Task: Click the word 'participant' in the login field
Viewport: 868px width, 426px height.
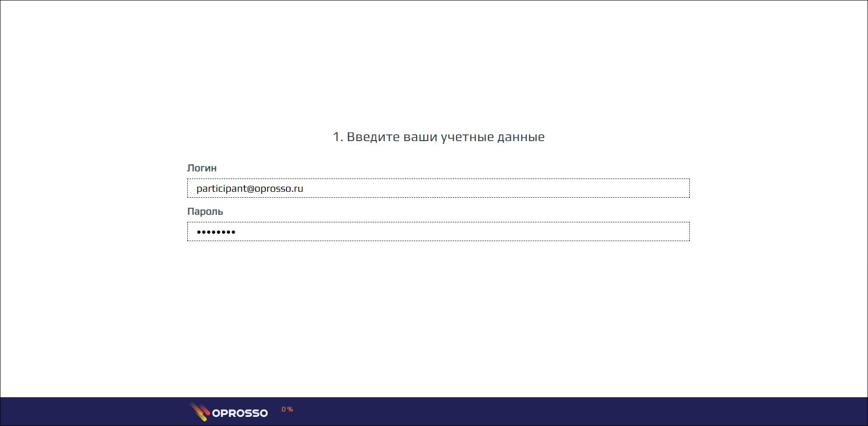Action: tap(221, 189)
